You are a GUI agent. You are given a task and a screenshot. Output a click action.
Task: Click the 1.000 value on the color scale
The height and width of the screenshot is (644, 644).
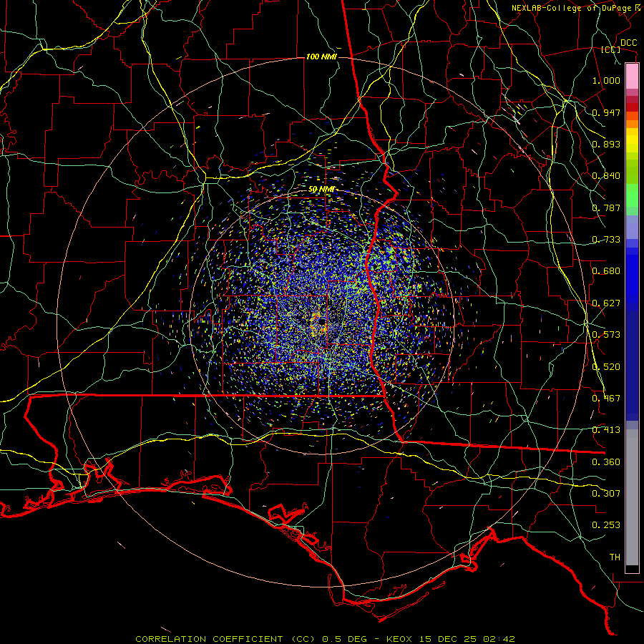click(x=606, y=80)
